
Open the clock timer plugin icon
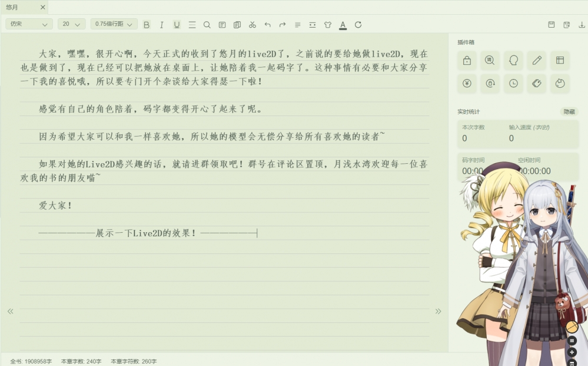coord(513,84)
